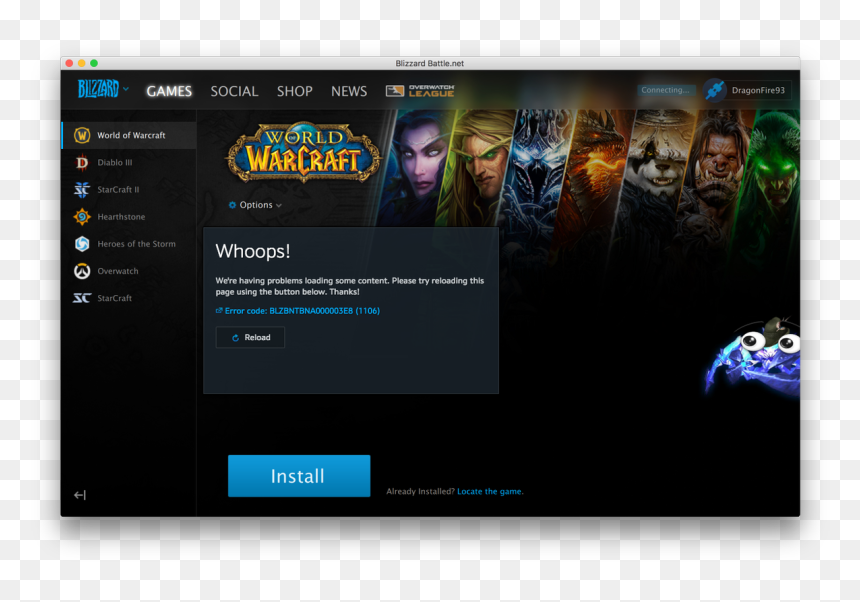
Task: Click the Heroes of the Storm label
Action: [137, 244]
